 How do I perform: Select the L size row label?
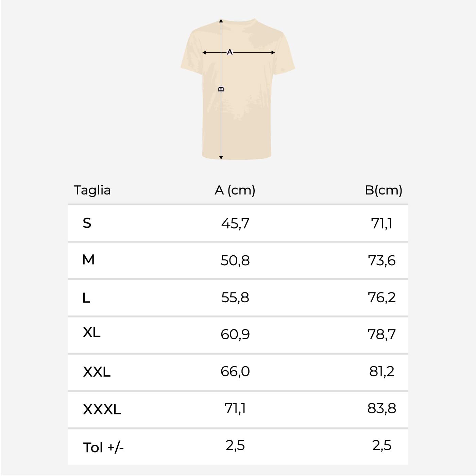pos(86,298)
